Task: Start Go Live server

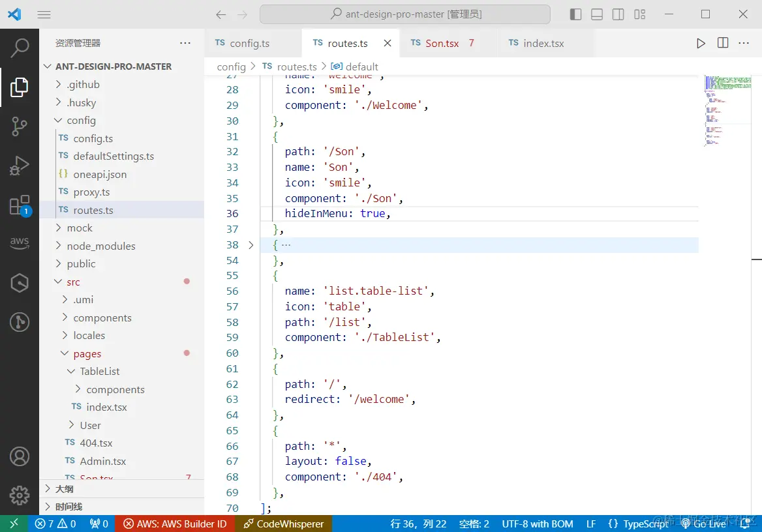Action: coord(703,524)
